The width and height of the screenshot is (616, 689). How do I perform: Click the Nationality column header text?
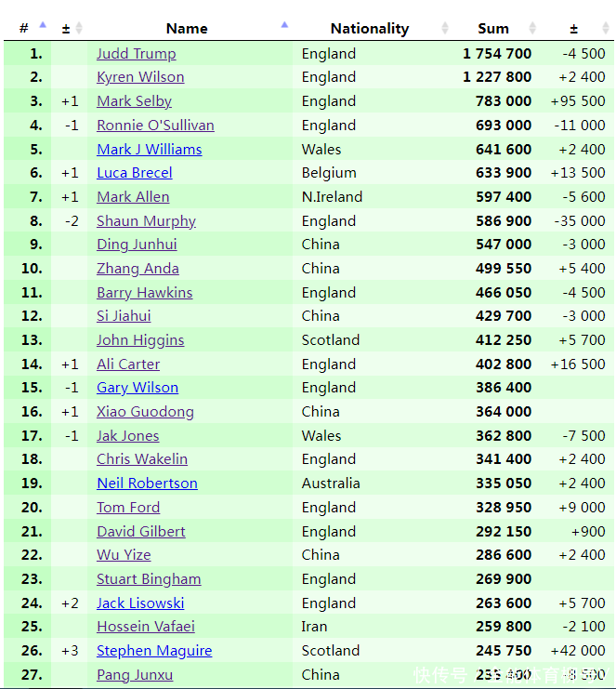(x=369, y=29)
